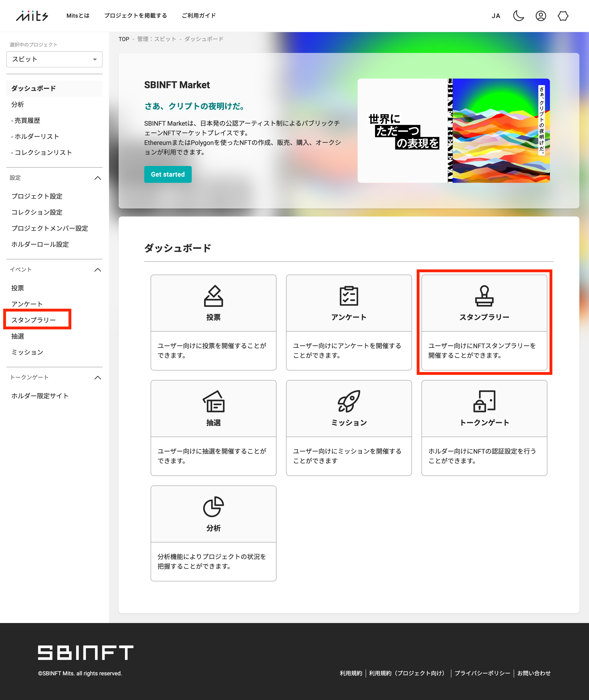Select 抽選 in sidebar events

tap(18, 336)
